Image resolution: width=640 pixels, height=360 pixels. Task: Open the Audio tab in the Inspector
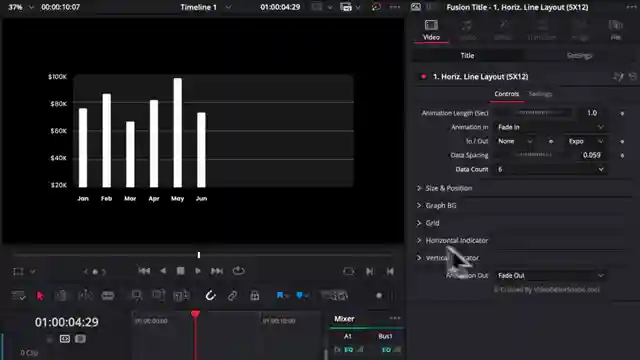(x=467, y=30)
